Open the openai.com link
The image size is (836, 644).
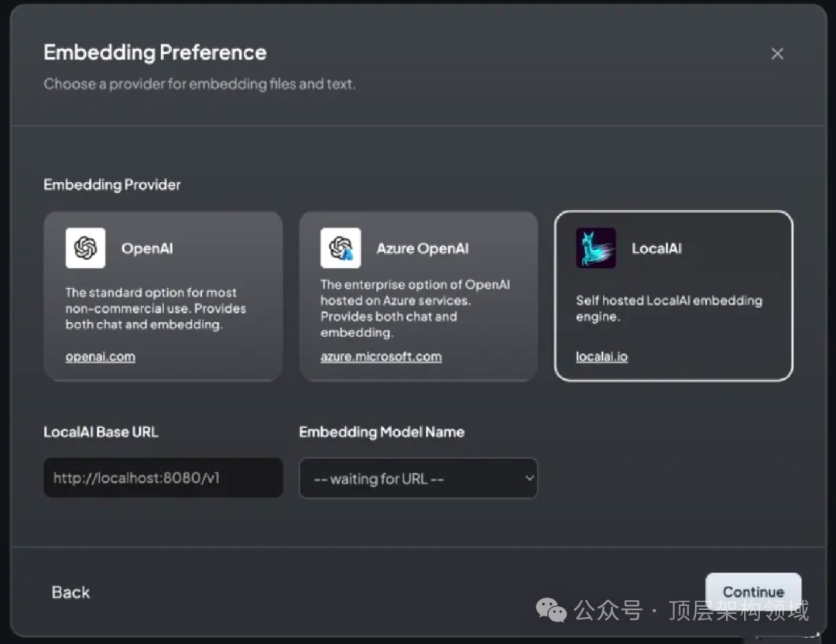pyautogui.click(x=100, y=357)
